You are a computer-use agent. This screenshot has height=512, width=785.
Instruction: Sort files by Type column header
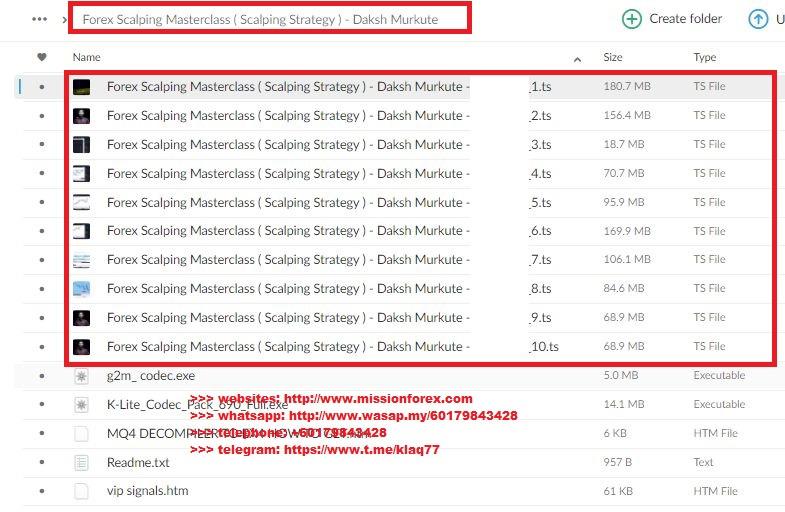point(705,58)
